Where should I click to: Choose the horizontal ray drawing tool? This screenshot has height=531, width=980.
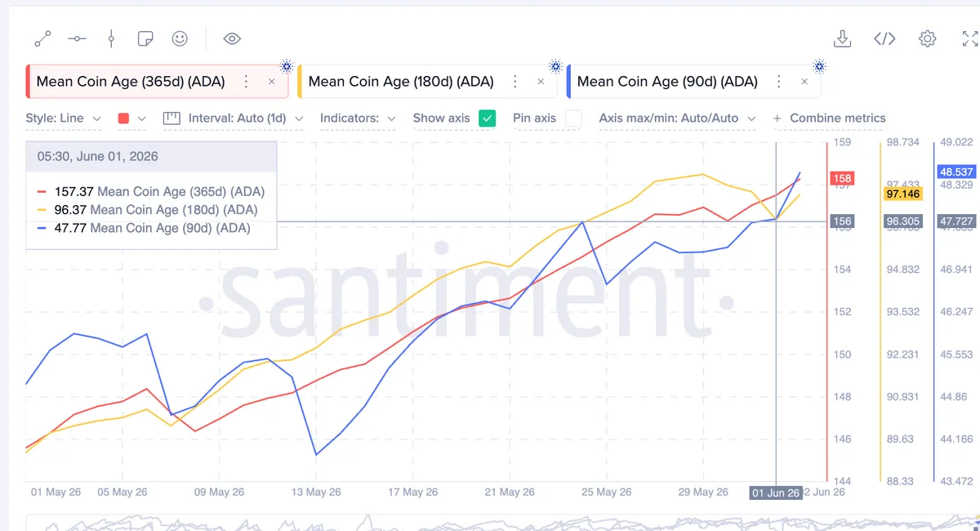pyautogui.click(x=77, y=38)
